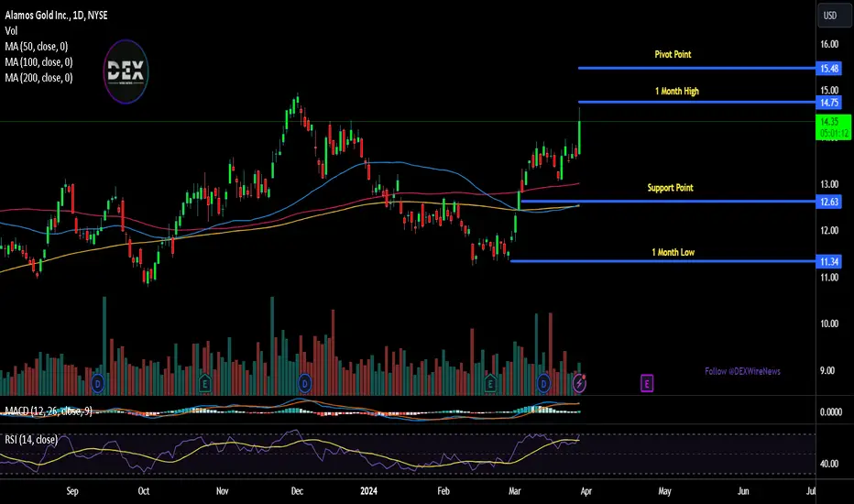Click the 14.75 one month high price label
The height and width of the screenshot is (504, 854).
tap(829, 103)
